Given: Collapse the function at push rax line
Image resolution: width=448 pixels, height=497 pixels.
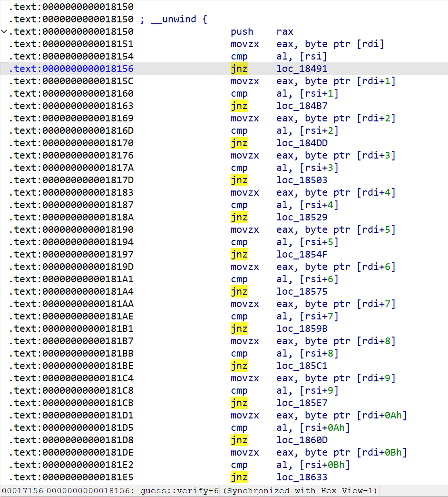Looking at the screenshot, I should [5, 32].
